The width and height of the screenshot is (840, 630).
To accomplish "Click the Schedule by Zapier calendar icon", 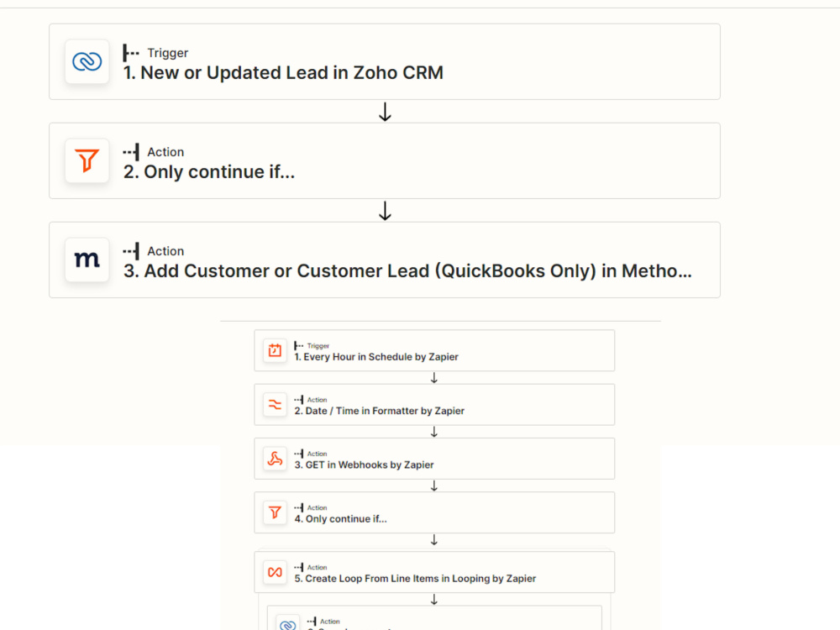I will (275, 351).
